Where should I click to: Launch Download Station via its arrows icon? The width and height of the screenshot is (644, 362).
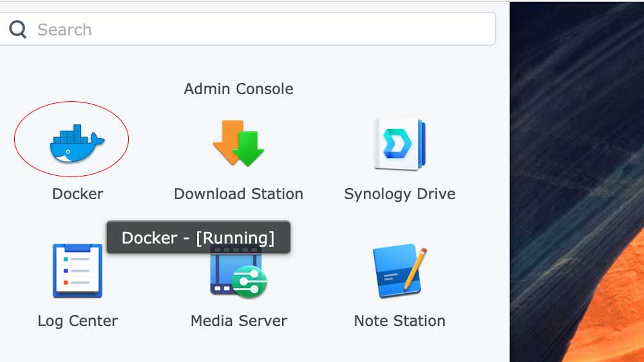[239, 144]
